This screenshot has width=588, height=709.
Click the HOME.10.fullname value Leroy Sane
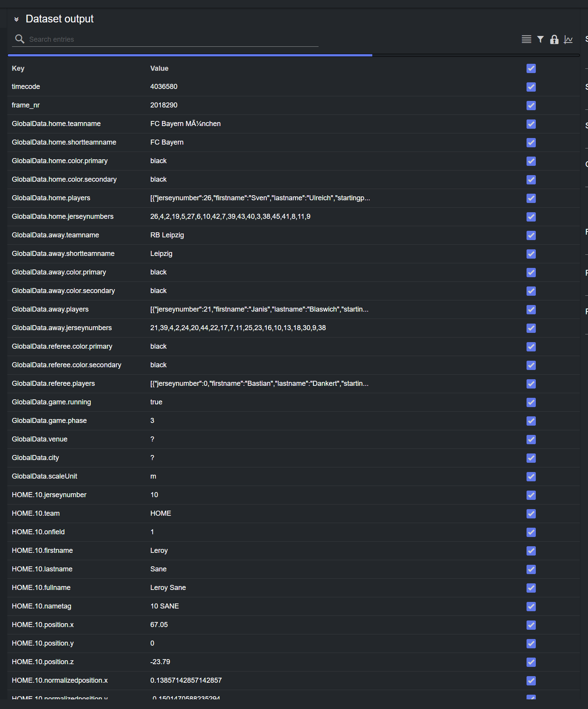[168, 588]
